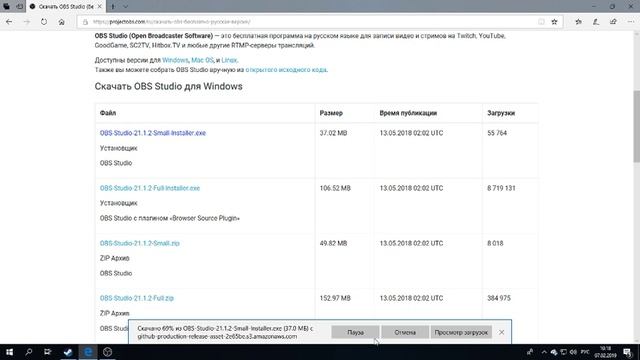Click the 37.02 MB size cell
640x360 pixels.
[333, 133]
